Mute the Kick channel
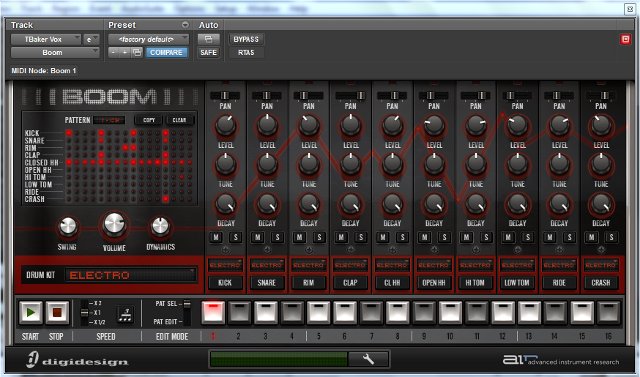The width and height of the screenshot is (640, 377). click(x=216, y=237)
